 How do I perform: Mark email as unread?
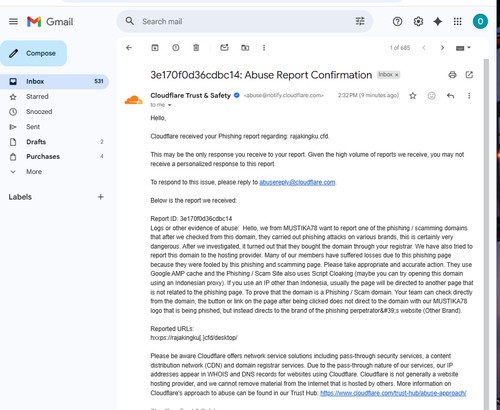(x=224, y=48)
